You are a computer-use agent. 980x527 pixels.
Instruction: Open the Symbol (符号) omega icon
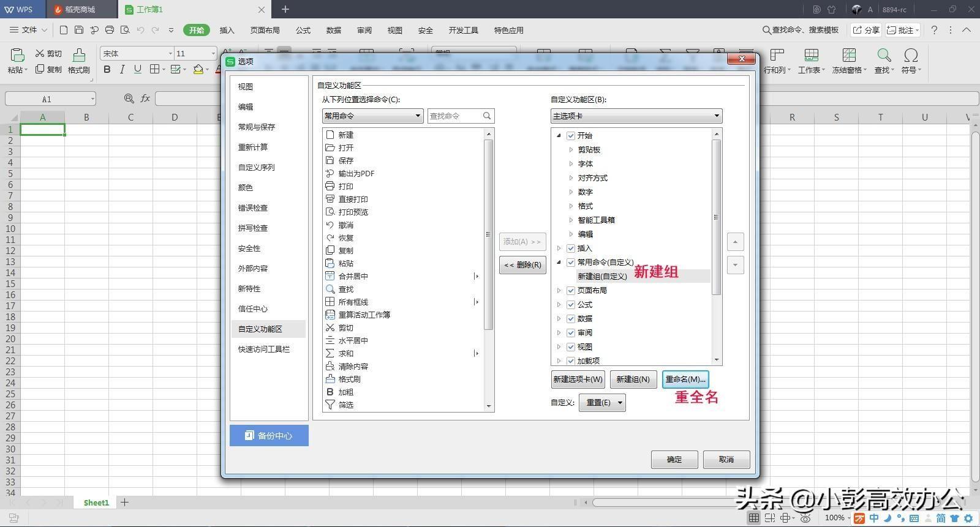tap(911, 56)
